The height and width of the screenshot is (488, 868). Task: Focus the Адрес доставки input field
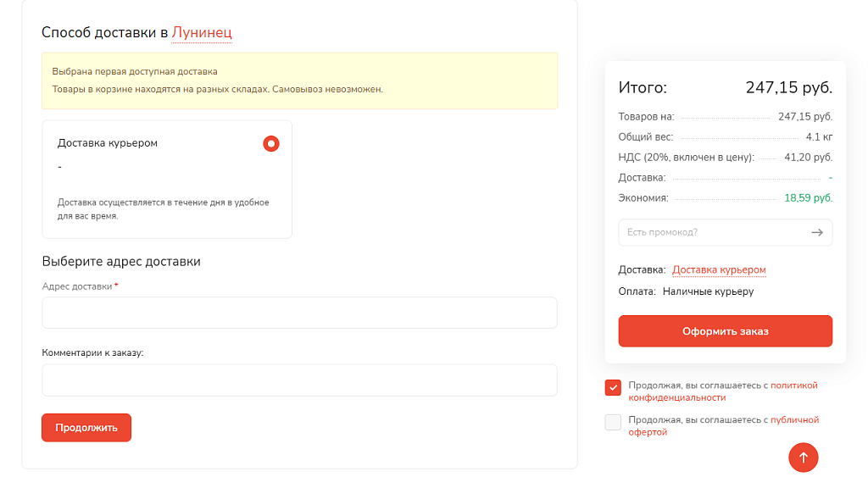pyautogui.click(x=299, y=313)
